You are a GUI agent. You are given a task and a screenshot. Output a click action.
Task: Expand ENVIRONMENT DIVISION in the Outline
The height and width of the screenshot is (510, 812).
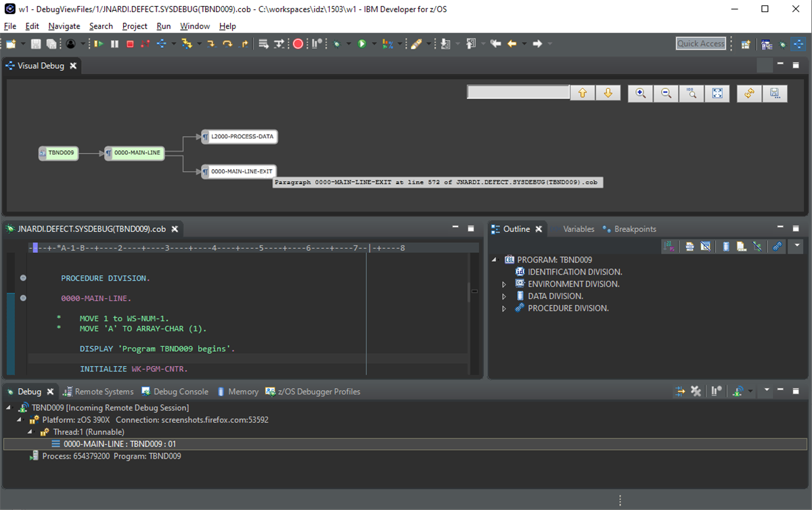coord(504,283)
